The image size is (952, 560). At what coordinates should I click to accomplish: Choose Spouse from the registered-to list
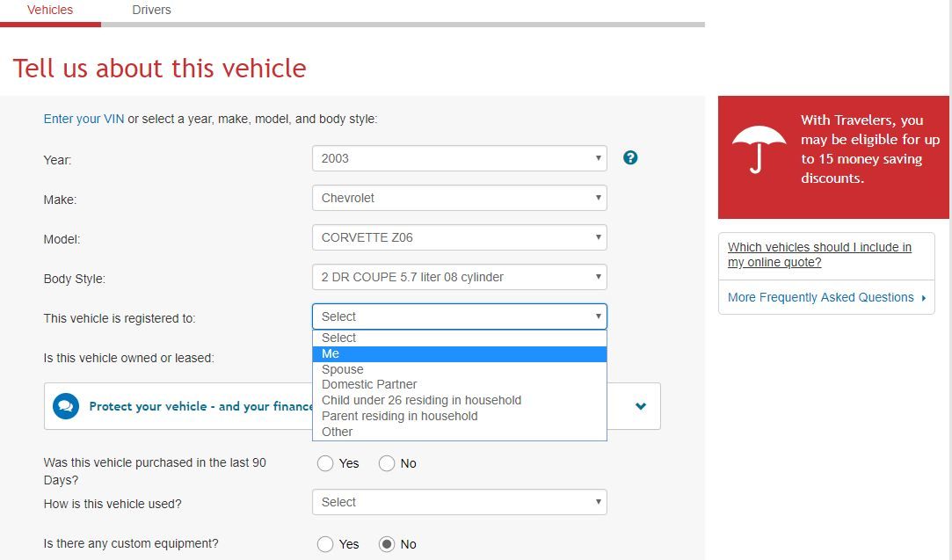(x=460, y=369)
